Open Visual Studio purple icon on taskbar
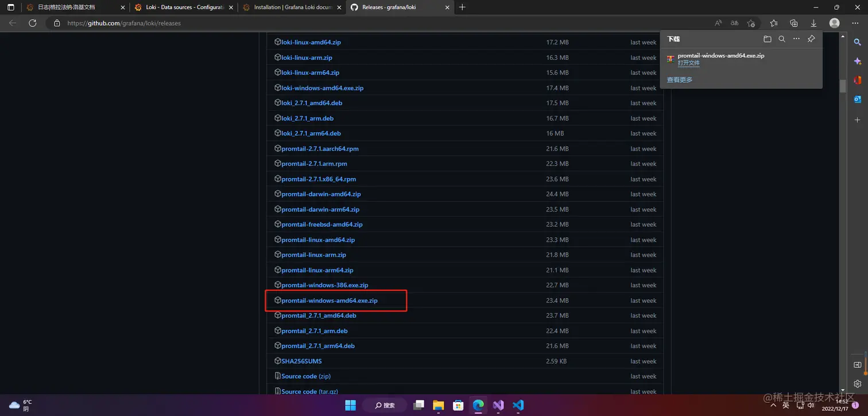The height and width of the screenshot is (416, 868). click(498, 405)
